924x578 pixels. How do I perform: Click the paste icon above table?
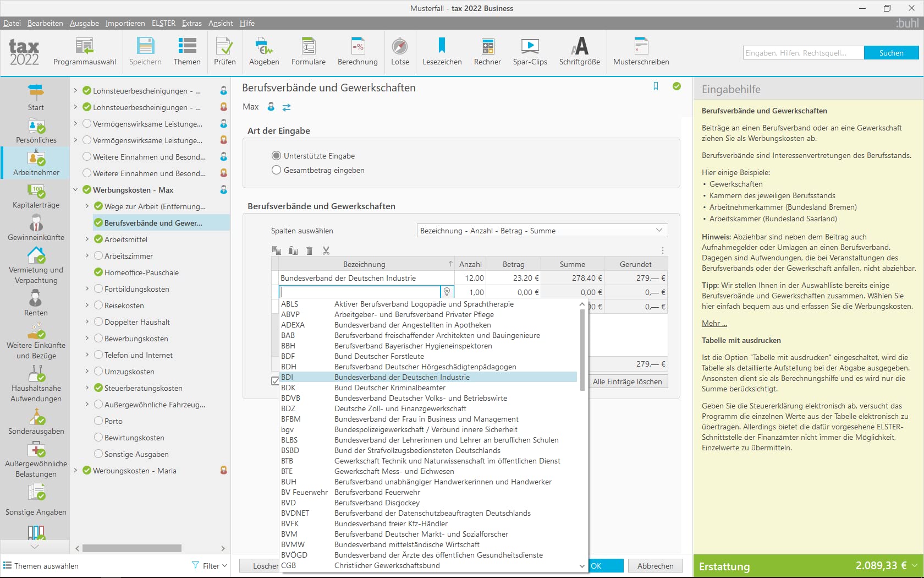click(293, 250)
